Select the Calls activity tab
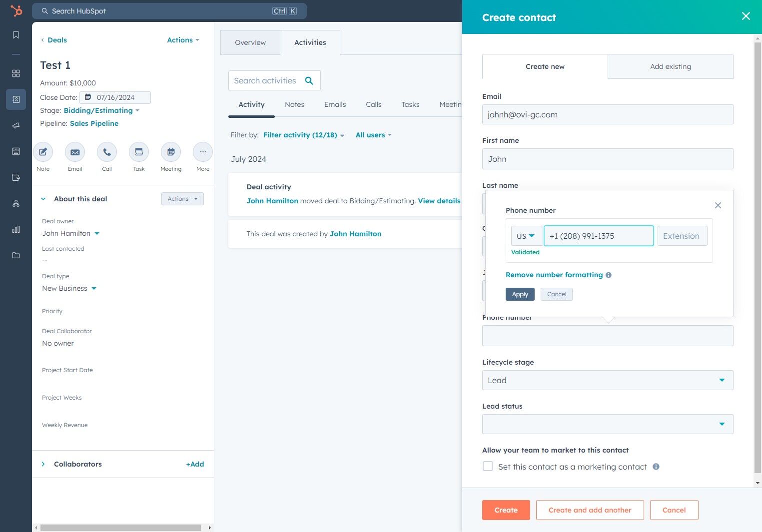Viewport: 762px width, 532px height. pyautogui.click(x=373, y=104)
